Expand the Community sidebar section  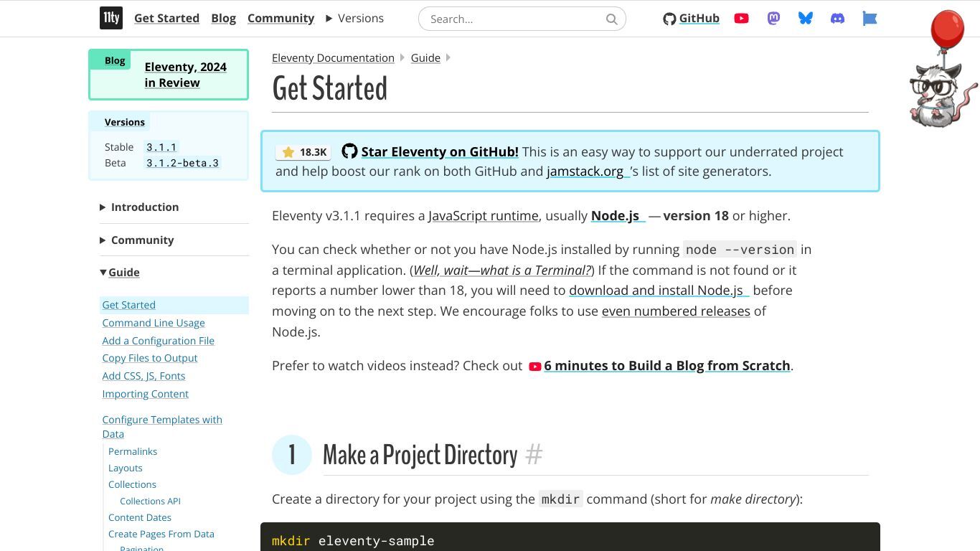tap(137, 240)
